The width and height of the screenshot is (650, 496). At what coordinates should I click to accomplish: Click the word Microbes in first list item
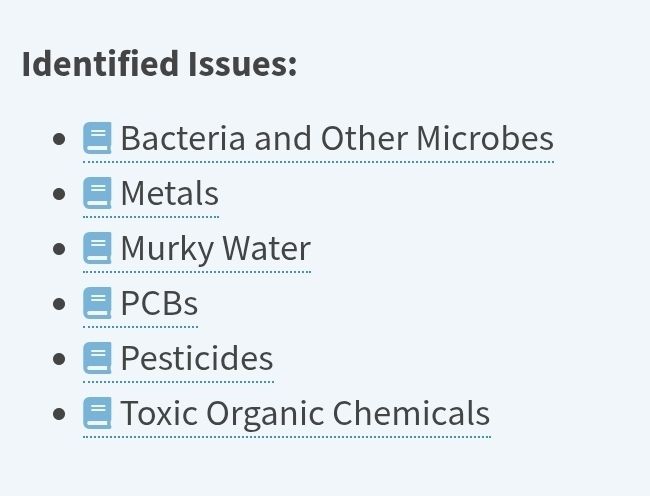485,138
